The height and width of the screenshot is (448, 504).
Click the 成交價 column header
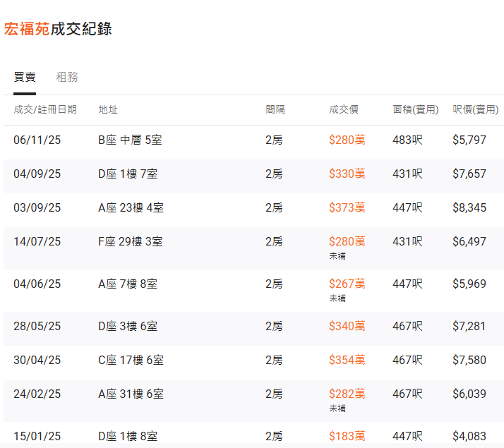344,109
